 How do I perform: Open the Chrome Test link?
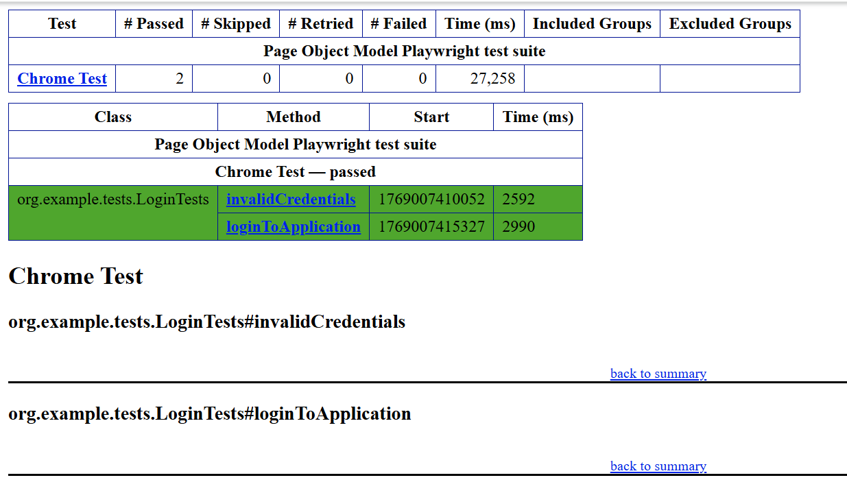point(62,78)
